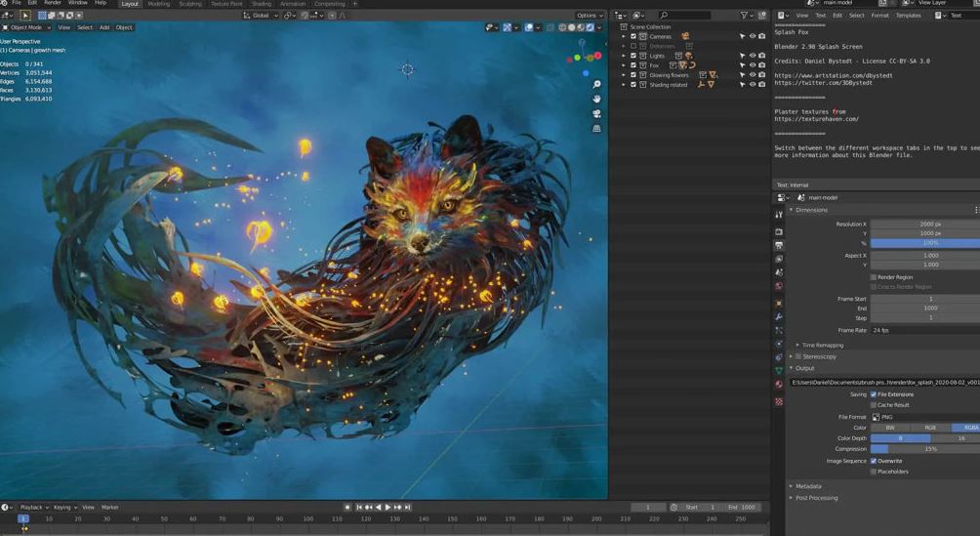Select the Tool properties tab icon
The image size is (980, 536).
point(779,215)
